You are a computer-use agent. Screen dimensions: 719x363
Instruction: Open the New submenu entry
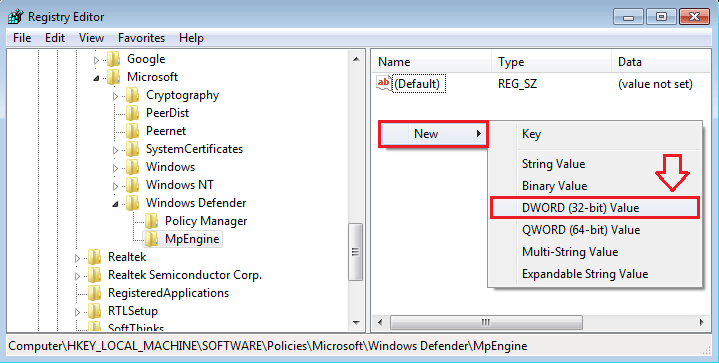(433, 134)
